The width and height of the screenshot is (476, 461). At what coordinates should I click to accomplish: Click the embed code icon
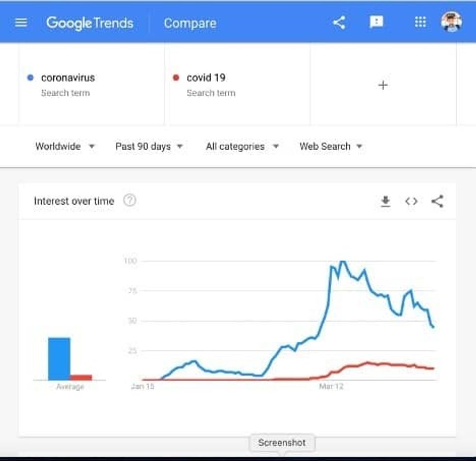[x=411, y=201]
